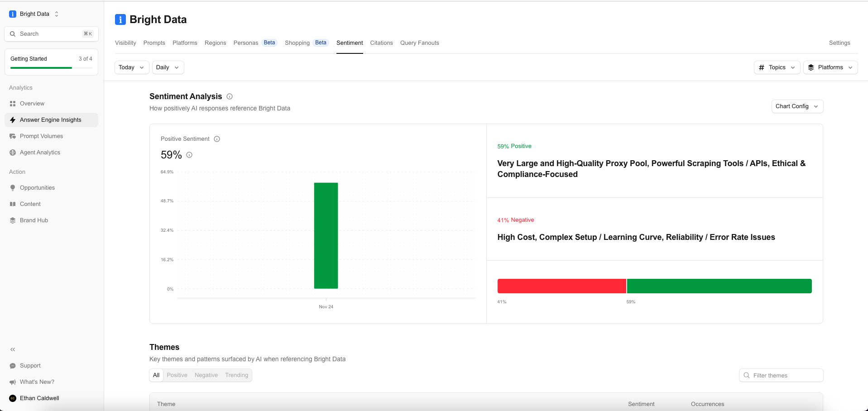Open the Getting Started progress card

click(x=51, y=62)
